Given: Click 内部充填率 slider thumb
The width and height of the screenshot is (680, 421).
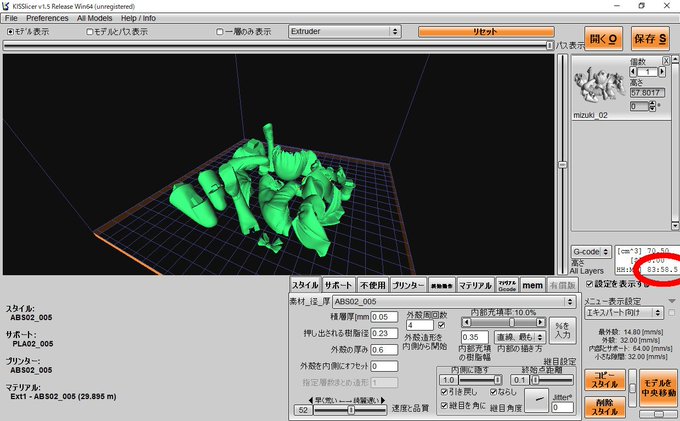Looking at the screenshot, I should point(512,322).
